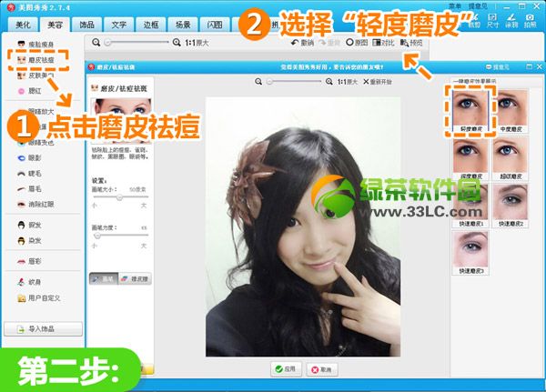Screen dimensions: 546x392
Task: Adjust the 画笔力度 brush strength slider
Action: point(97,236)
